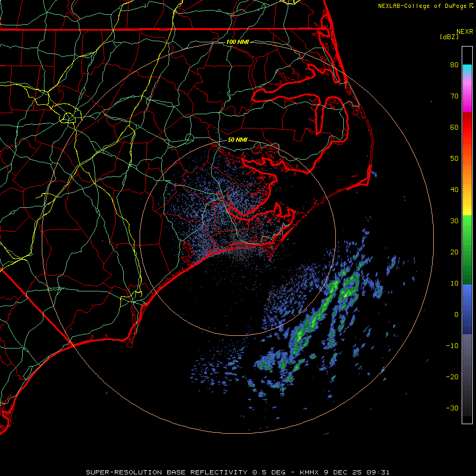Click the NEXR label above color scale
This screenshot has width=476, height=476.
click(x=465, y=32)
